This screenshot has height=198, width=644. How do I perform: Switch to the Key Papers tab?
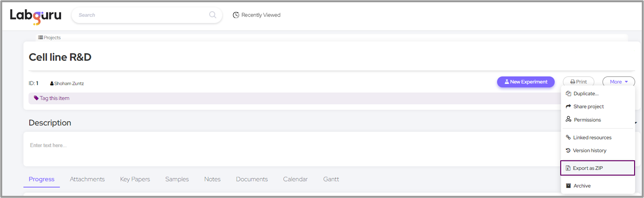135,179
